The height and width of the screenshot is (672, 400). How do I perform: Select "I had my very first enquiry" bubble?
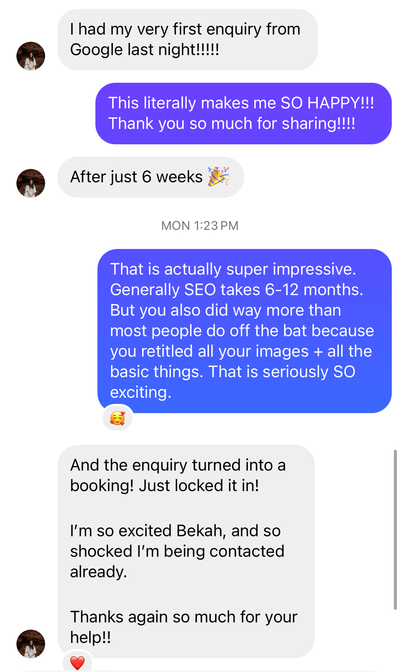[x=188, y=39]
